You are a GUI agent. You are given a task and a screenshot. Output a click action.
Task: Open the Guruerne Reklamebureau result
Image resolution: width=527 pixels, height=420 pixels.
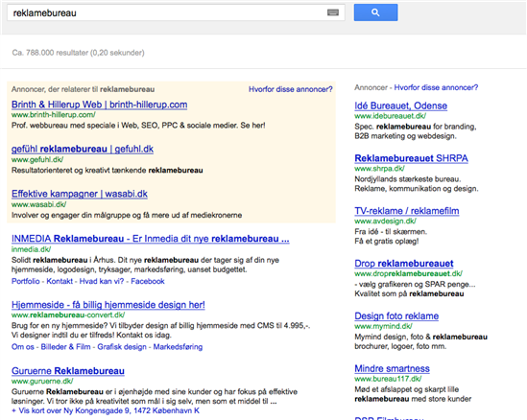point(68,371)
